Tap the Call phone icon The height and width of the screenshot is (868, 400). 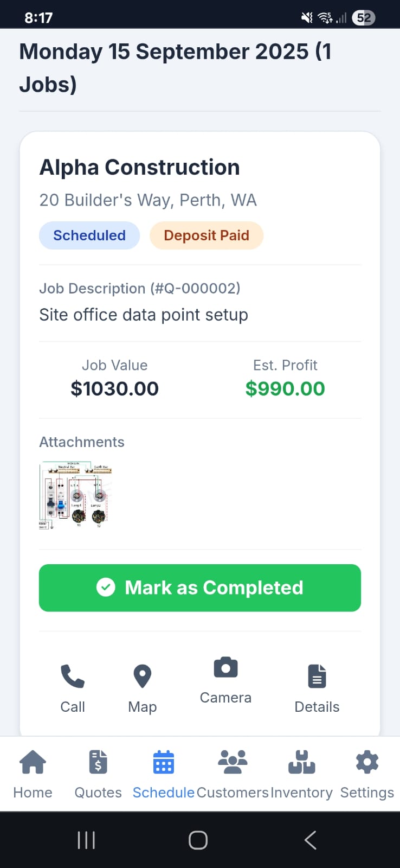point(73,676)
